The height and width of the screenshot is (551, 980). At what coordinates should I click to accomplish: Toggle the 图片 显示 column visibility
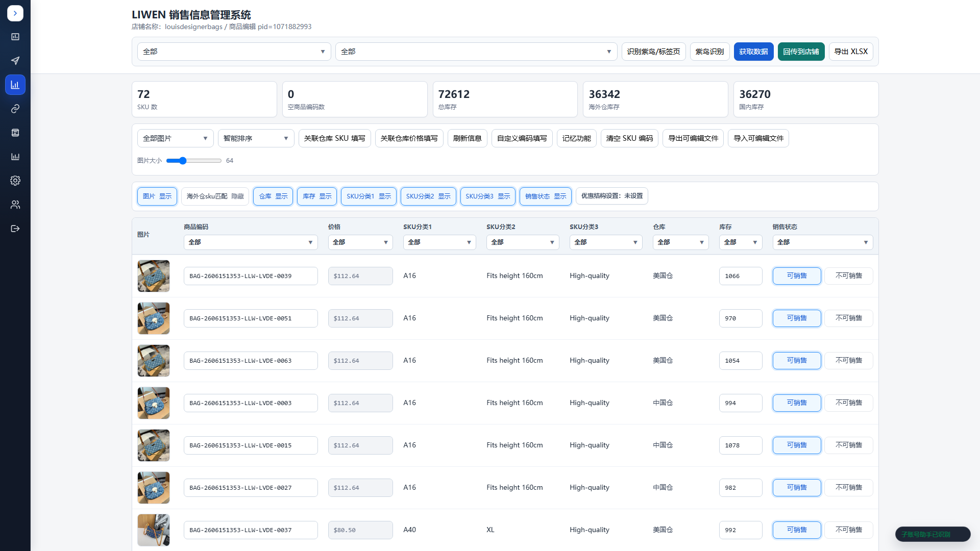157,196
